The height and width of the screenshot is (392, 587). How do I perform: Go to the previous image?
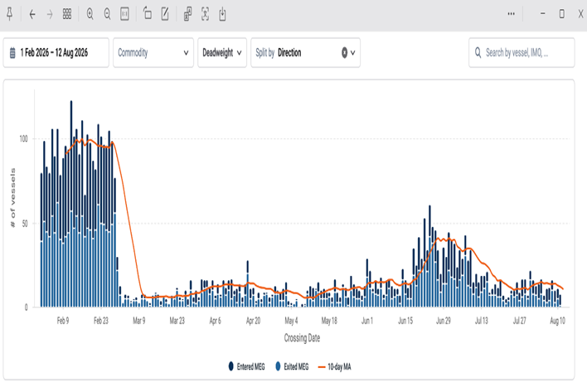pos(32,14)
